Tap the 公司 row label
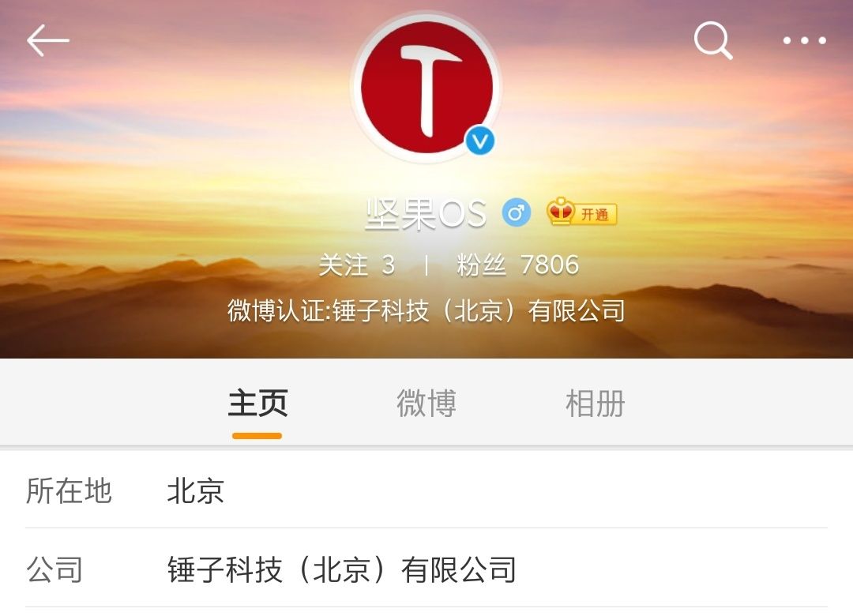Screen dimensions: 853x616 pyautogui.click(x=54, y=569)
